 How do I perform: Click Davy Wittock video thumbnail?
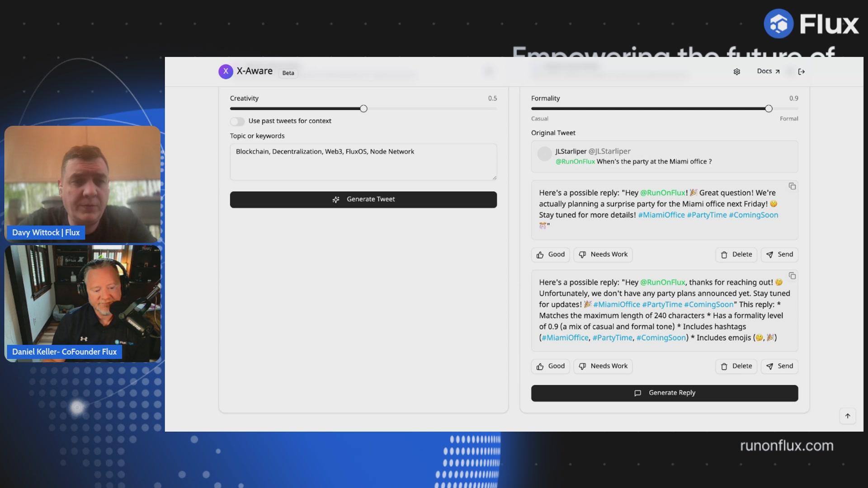click(x=82, y=183)
